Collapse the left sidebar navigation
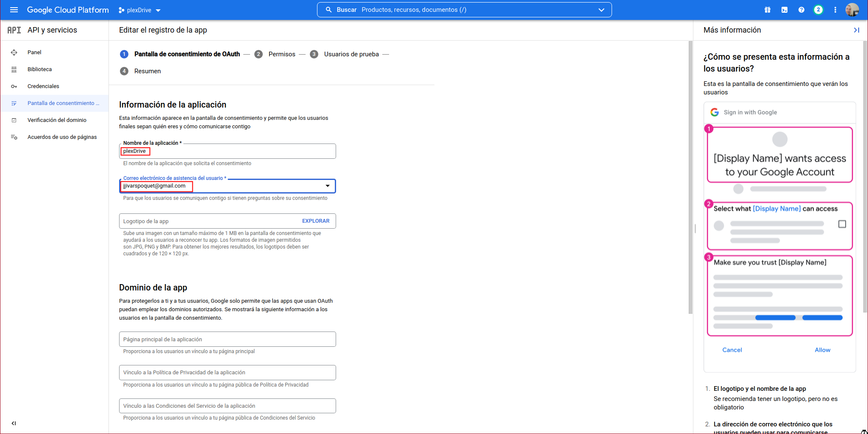Screen dimensions: 868x434 (14, 423)
